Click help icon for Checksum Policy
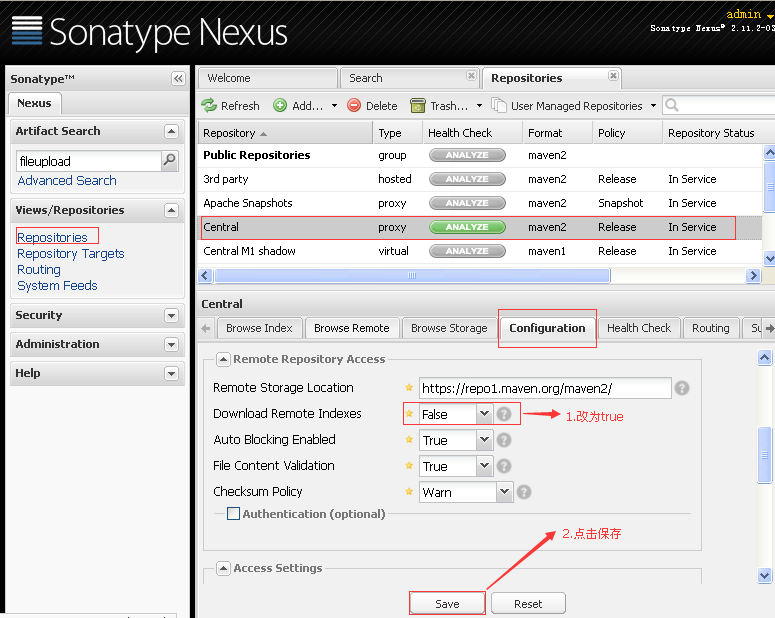Image resolution: width=775 pixels, height=618 pixels. (x=524, y=492)
